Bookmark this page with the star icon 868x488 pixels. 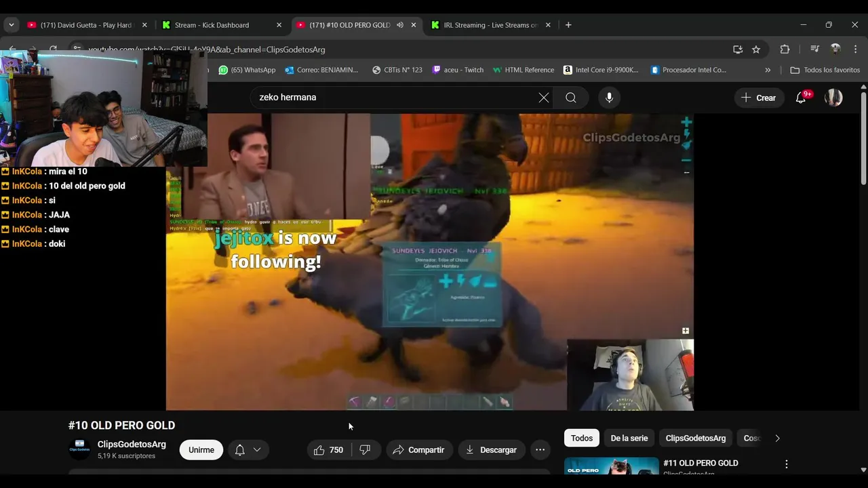tap(756, 49)
